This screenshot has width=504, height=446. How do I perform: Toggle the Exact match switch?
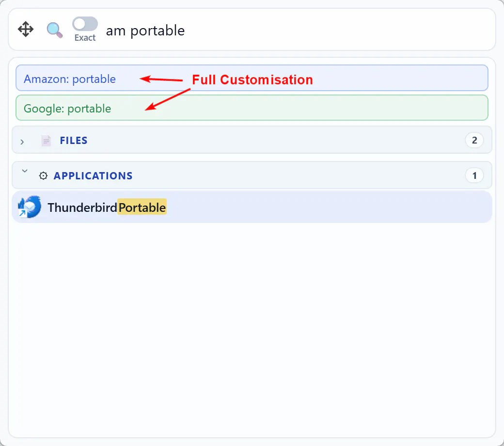(x=85, y=24)
